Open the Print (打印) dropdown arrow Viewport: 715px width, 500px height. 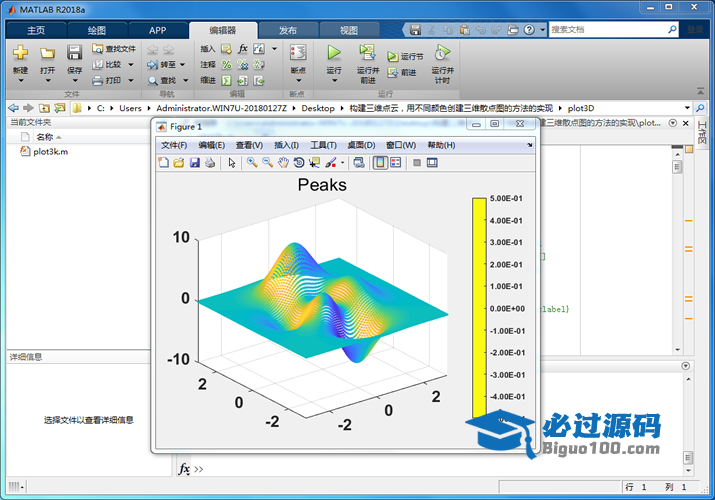(x=131, y=81)
